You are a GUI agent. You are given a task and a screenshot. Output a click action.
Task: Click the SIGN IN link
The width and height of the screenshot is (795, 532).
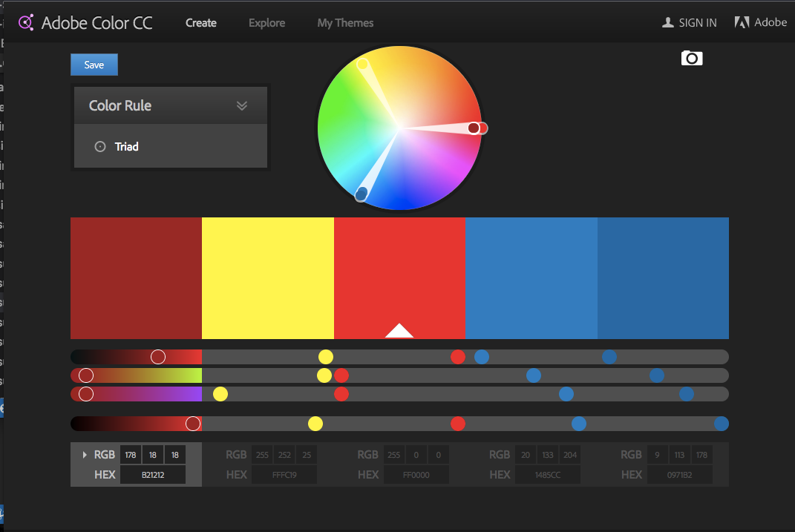[x=697, y=23]
